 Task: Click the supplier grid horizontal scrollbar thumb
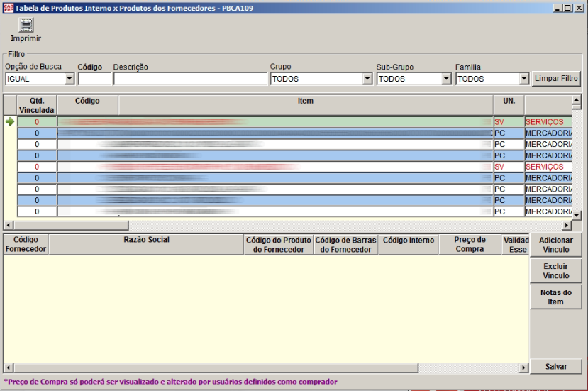point(216,368)
